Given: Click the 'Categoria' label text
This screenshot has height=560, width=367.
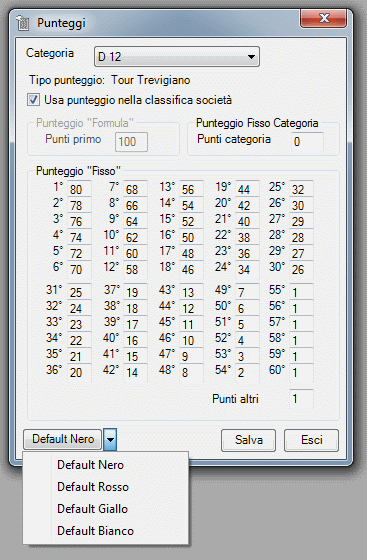Looking at the screenshot, I should pyautogui.click(x=50, y=53).
